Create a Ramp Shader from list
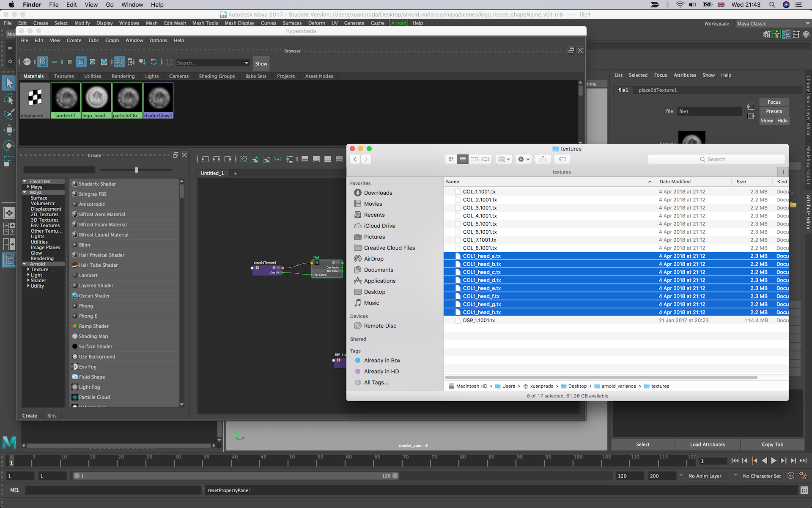This screenshot has height=508, width=812. tap(125, 326)
